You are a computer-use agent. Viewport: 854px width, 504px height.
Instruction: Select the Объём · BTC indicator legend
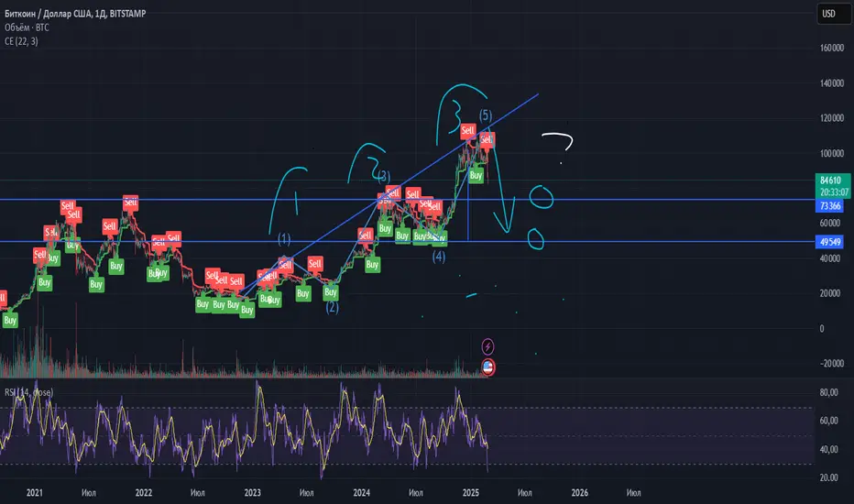click(x=27, y=27)
